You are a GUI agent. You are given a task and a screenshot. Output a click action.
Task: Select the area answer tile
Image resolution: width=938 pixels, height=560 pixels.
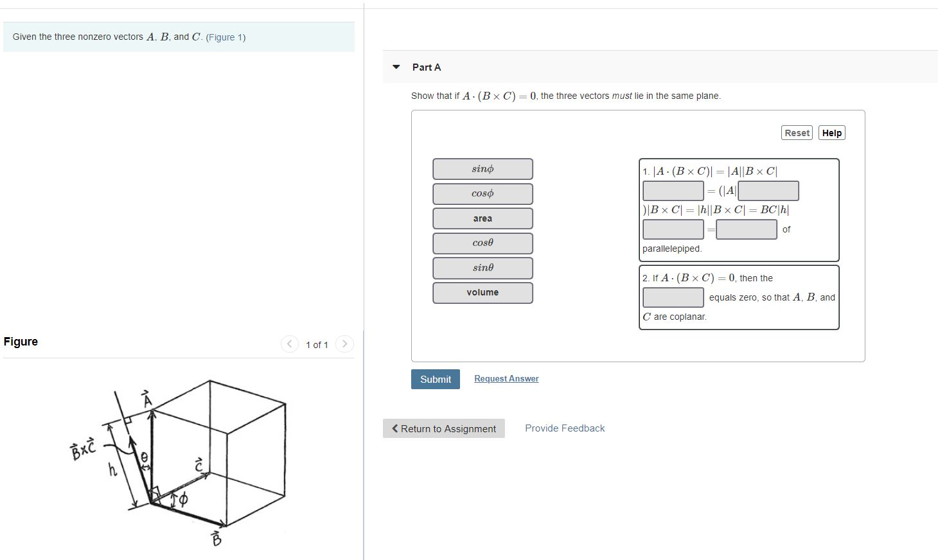(482, 218)
